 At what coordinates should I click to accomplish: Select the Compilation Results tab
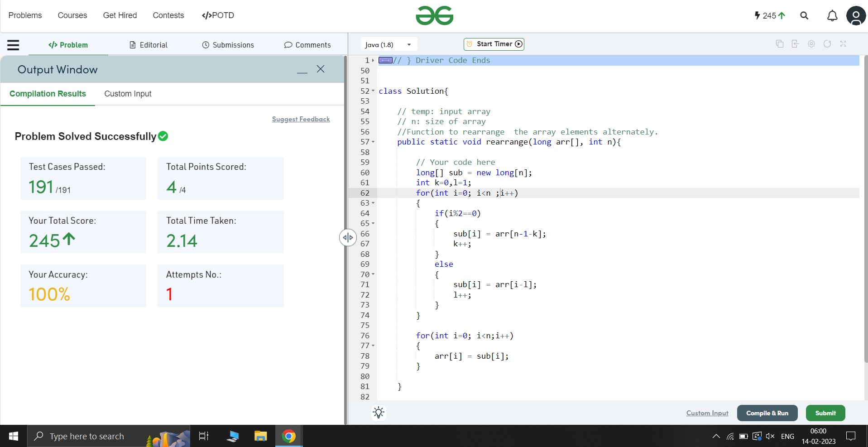coord(48,94)
